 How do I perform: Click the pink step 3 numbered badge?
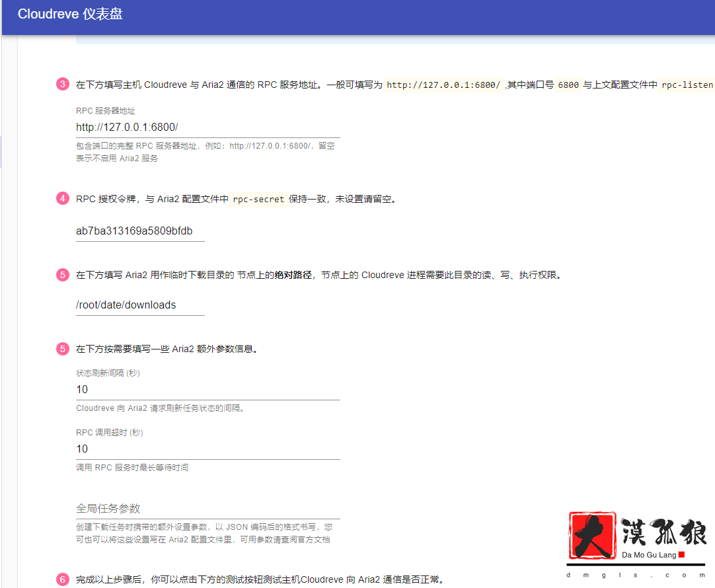click(x=62, y=84)
